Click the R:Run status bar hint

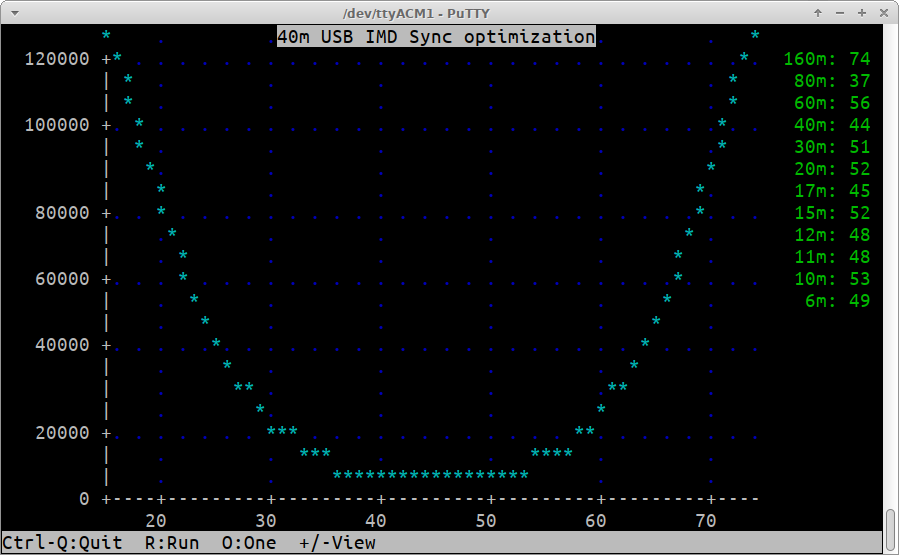point(172,543)
